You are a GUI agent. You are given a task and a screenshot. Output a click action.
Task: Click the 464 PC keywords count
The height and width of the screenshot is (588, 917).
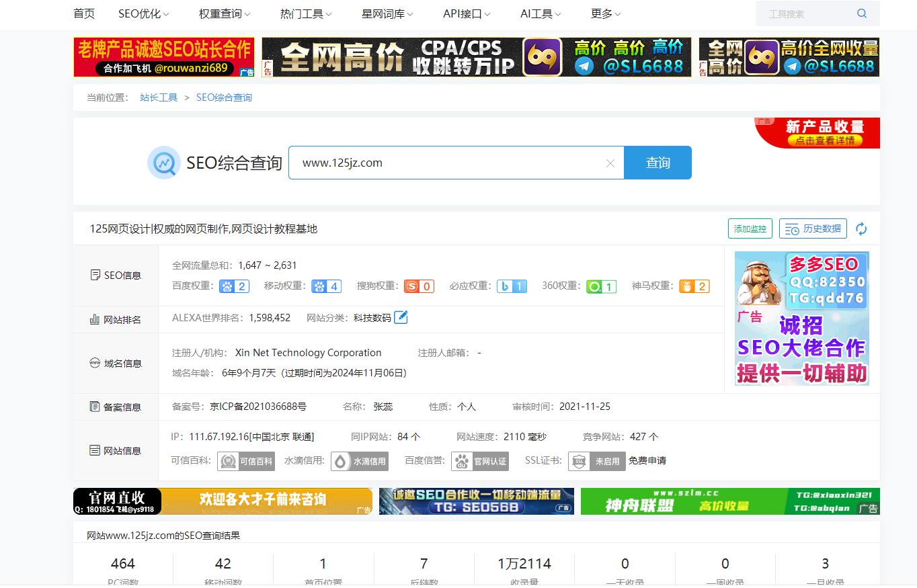[123, 564]
